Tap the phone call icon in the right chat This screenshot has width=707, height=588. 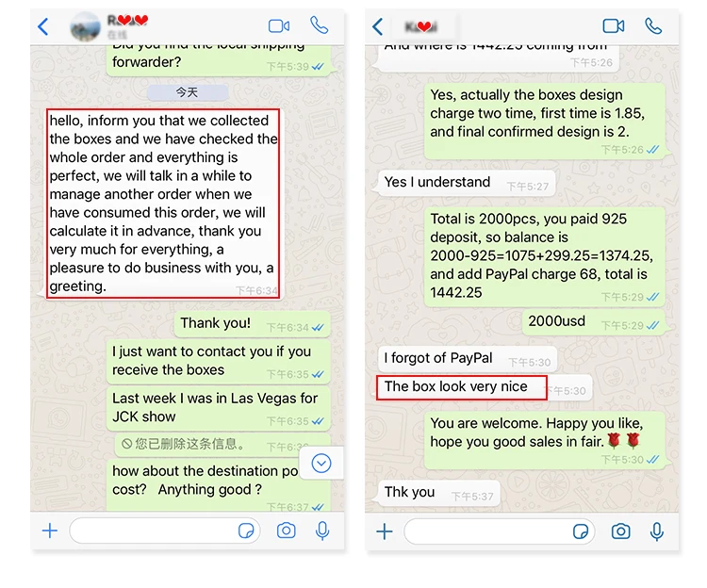click(653, 26)
